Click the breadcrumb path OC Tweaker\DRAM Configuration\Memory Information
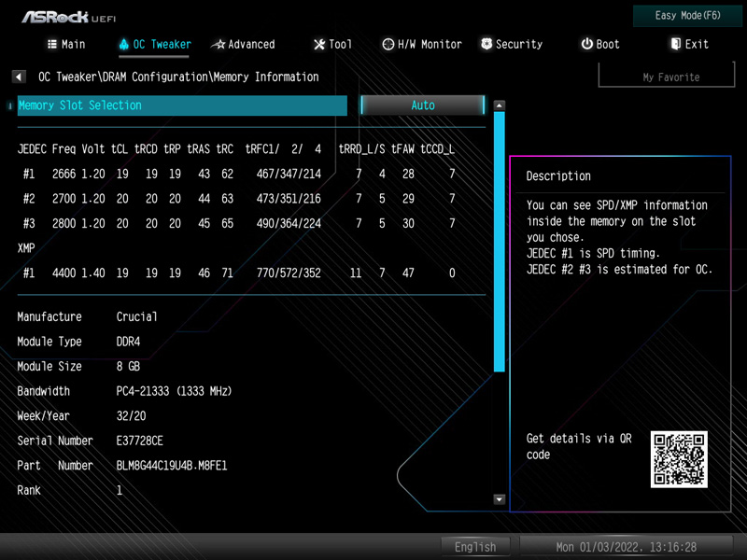Screen dimensions: 747x560 pyautogui.click(x=178, y=77)
